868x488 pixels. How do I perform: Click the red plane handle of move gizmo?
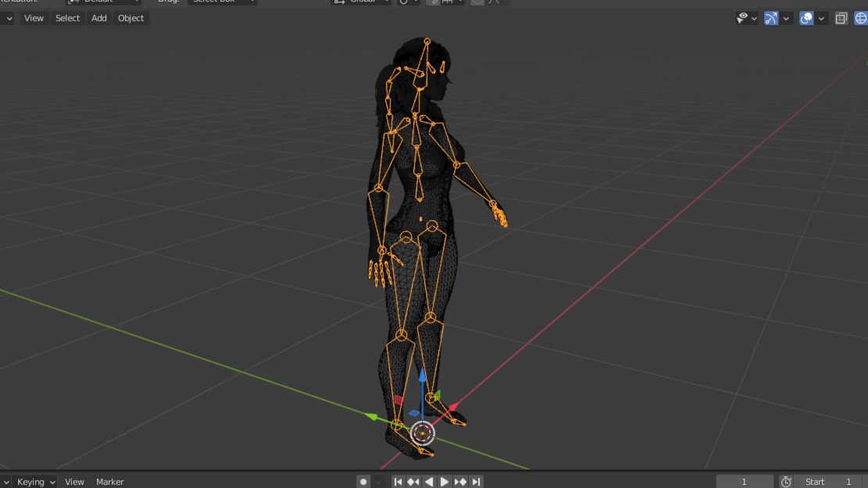point(398,400)
